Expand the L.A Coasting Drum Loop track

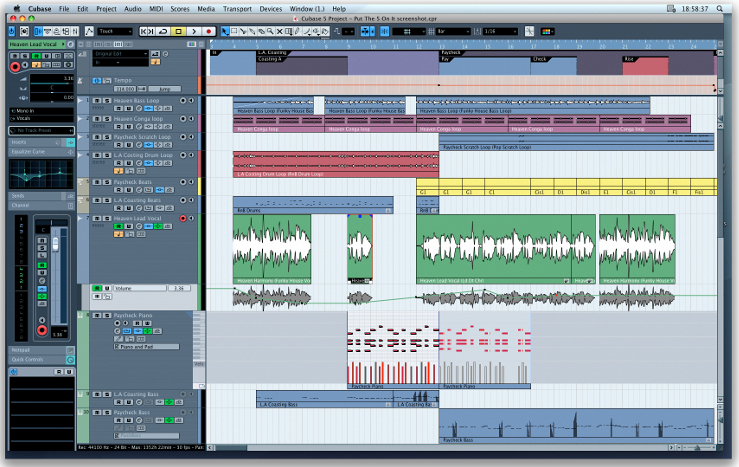80,155
